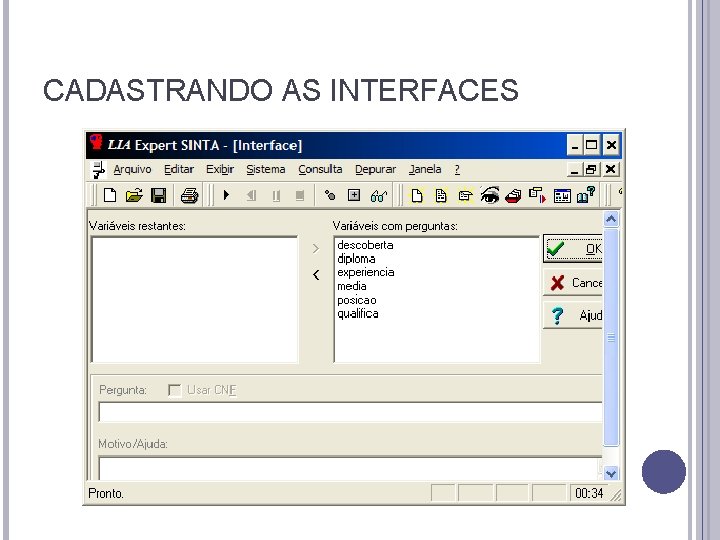Click the book with question mark icon
The image size is (720, 540).
tap(586, 195)
